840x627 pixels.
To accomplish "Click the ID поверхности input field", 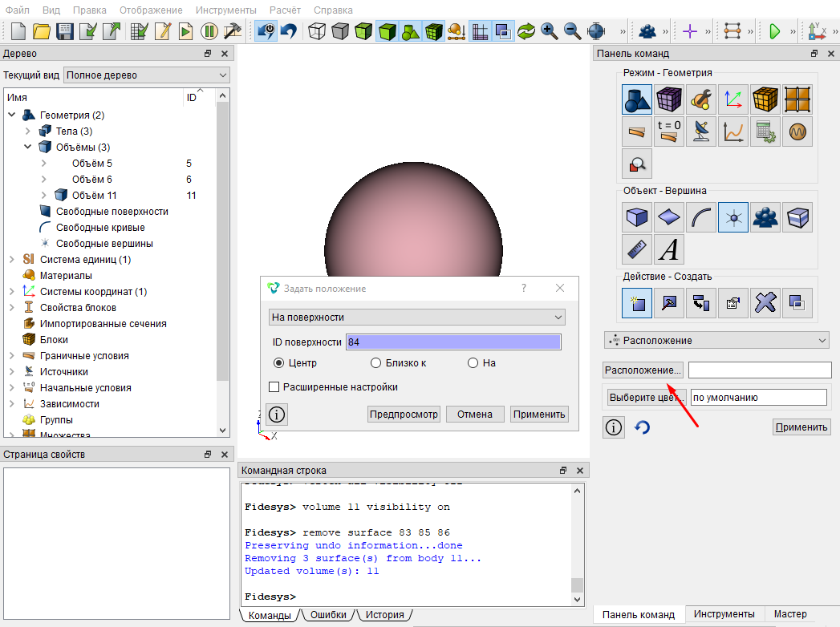I will [x=453, y=342].
